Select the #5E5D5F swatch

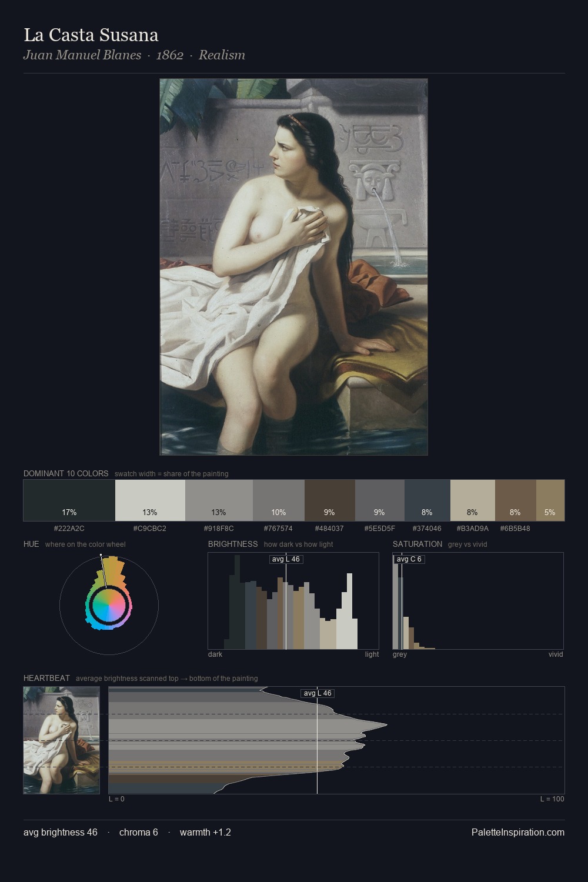point(380,500)
